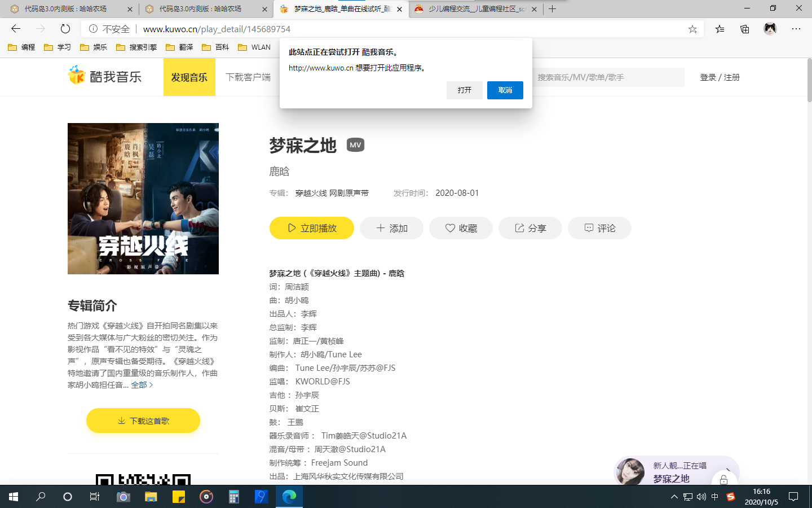Favorite the song with 收藏
812x508 pixels.
point(461,228)
